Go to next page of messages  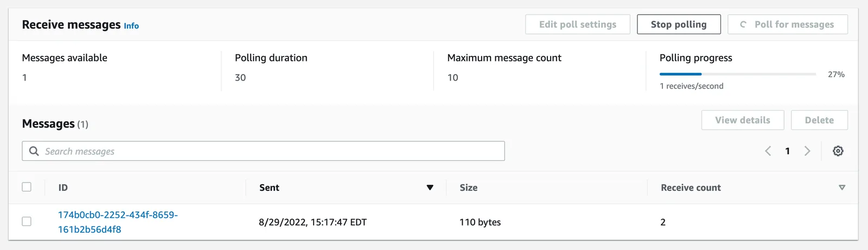[x=807, y=151]
